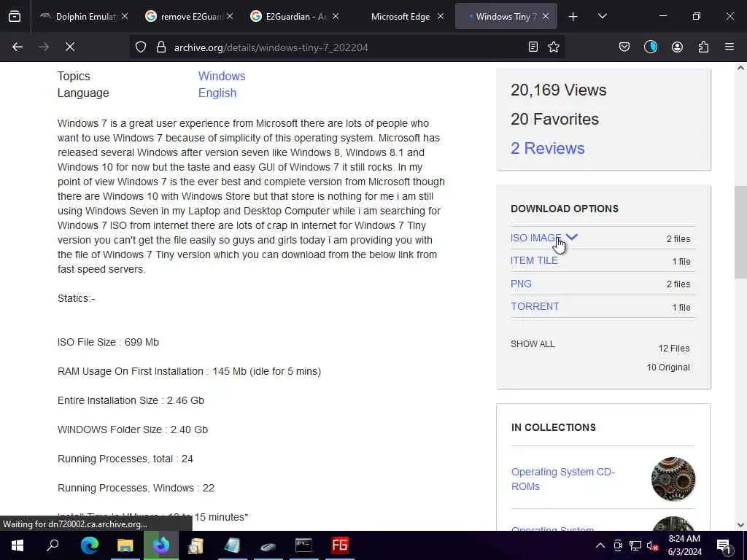This screenshot has height=560, width=747.
Task: Open Firefox View icon in tab bar
Action: [15, 16]
